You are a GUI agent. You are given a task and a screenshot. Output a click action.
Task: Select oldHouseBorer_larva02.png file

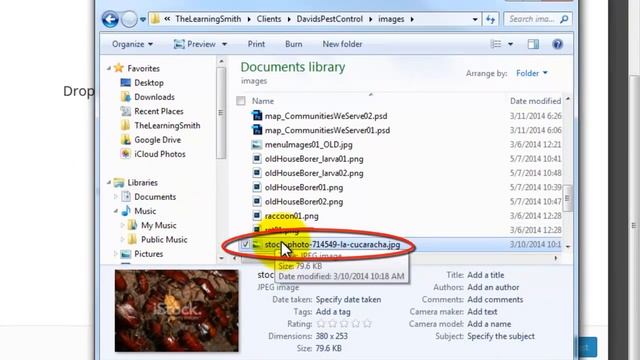314,173
